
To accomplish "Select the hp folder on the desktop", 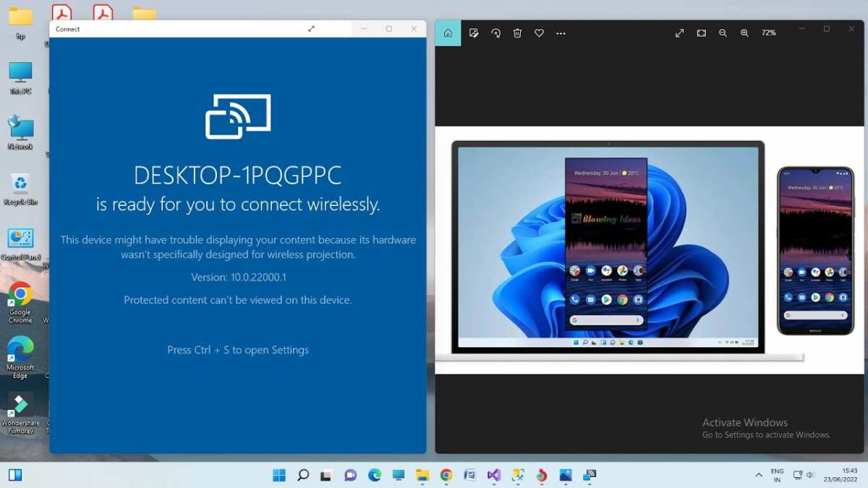I will click(20, 23).
